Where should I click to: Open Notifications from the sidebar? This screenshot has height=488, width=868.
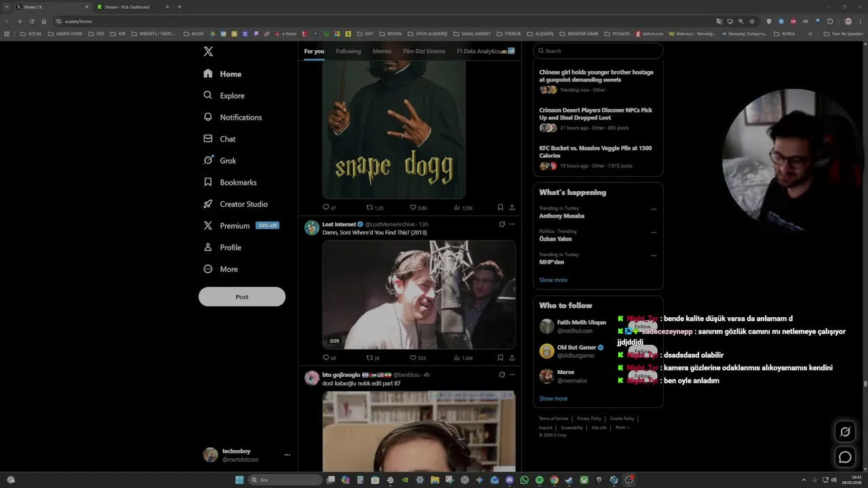[233, 117]
